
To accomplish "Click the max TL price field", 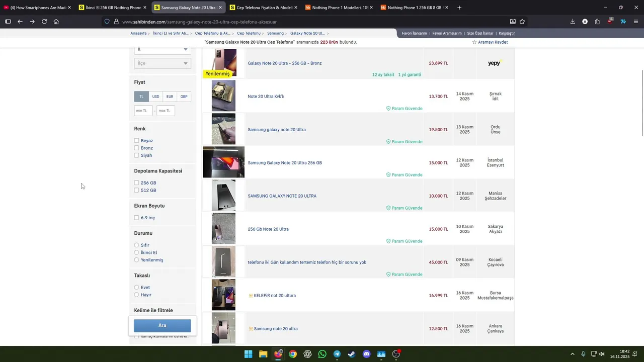I will 166,111.
